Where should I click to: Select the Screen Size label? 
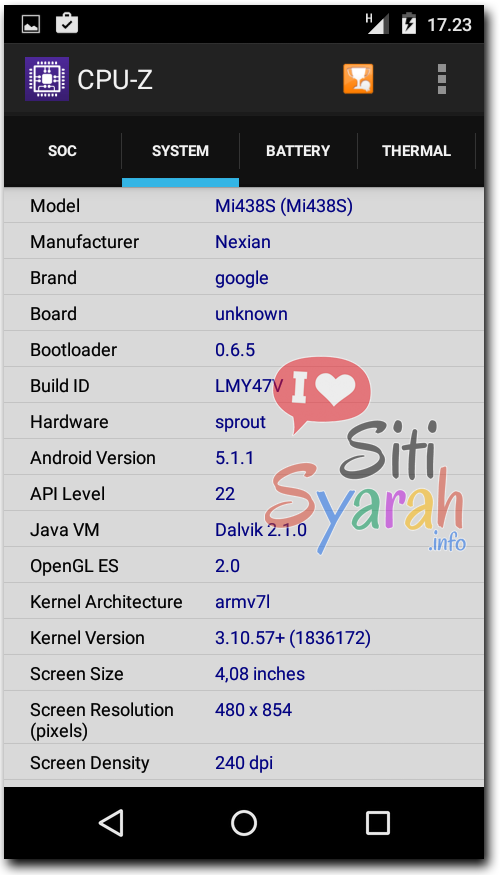(76, 674)
